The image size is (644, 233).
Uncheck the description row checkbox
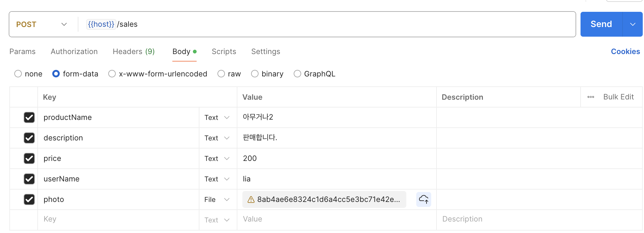click(x=29, y=138)
